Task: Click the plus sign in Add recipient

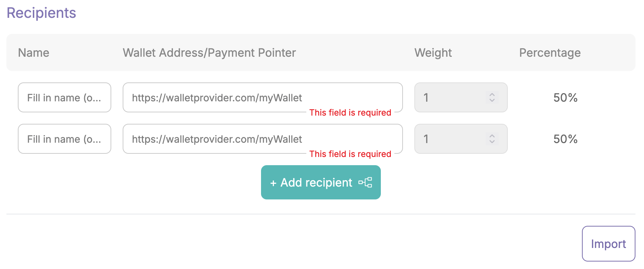Action: tap(273, 182)
